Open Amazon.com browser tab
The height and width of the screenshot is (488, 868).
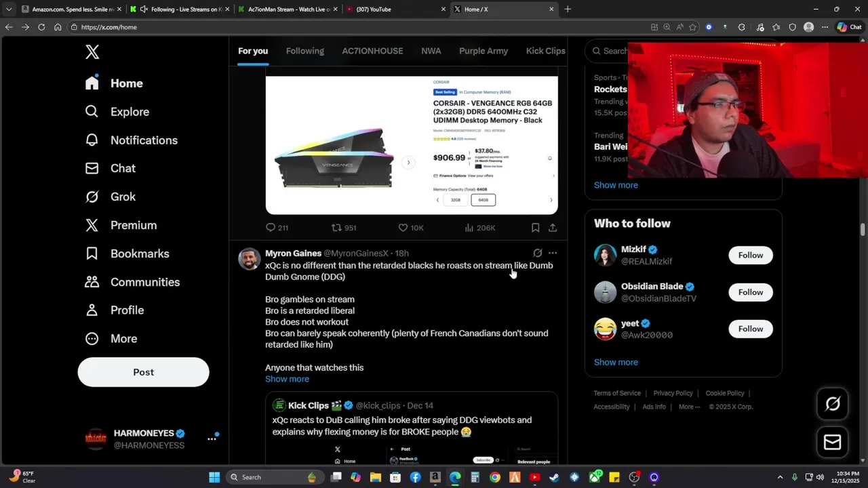pos(71,9)
